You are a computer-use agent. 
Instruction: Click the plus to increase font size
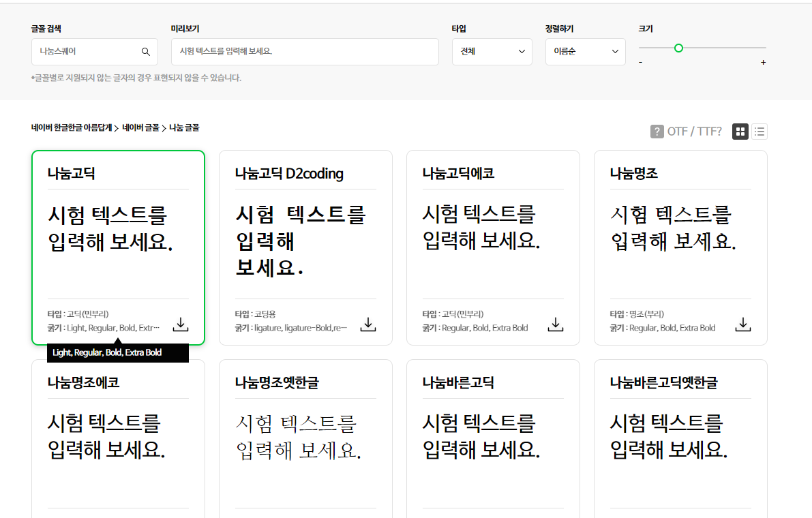point(764,61)
